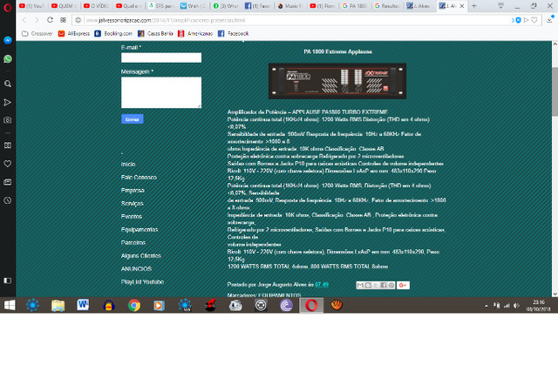Open a new tab with plus
The height and width of the screenshot is (392, 558).
point(474,6)
